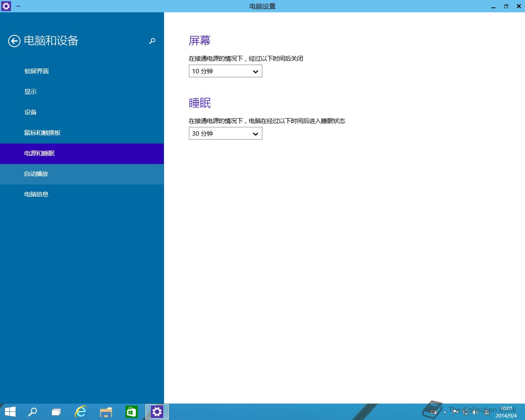Select 电脑信息 in the sidebar
The width and height of the screenshot is (525, 420).
(x=82, y=194)
